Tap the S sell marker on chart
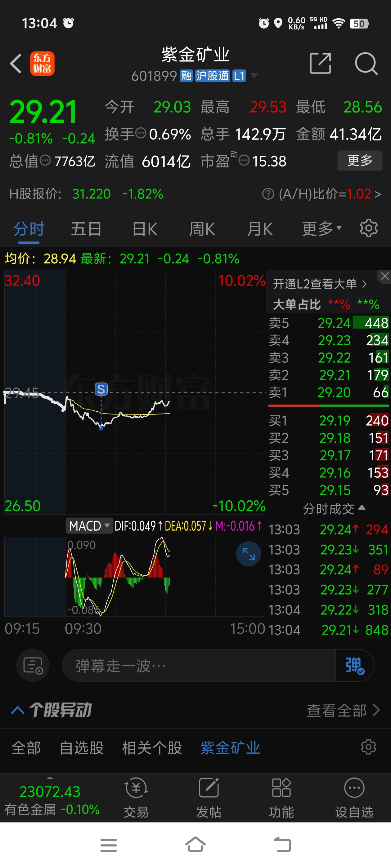391x868 pixels. click(101, 389)
